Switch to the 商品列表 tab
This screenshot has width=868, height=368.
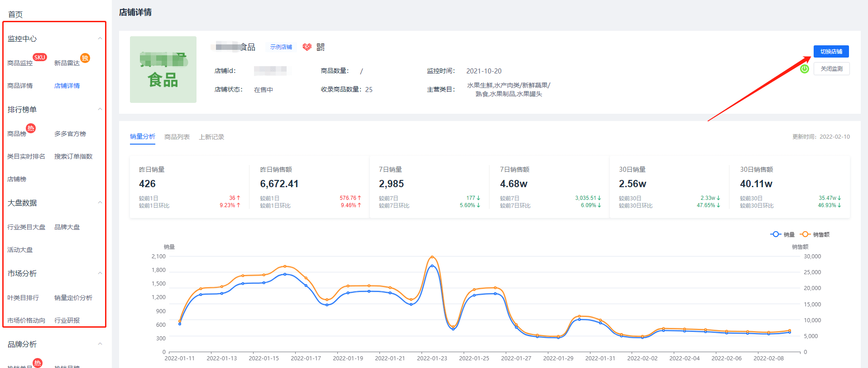click(177, 137)
